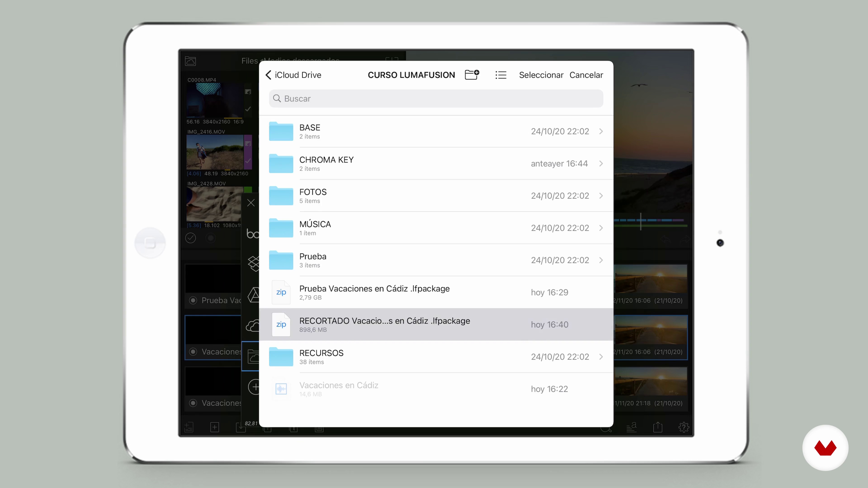Viewport: 868px width, 488px height.
Task: Tap Seleccionar in file picker
Action: click(x=541, y=75)
